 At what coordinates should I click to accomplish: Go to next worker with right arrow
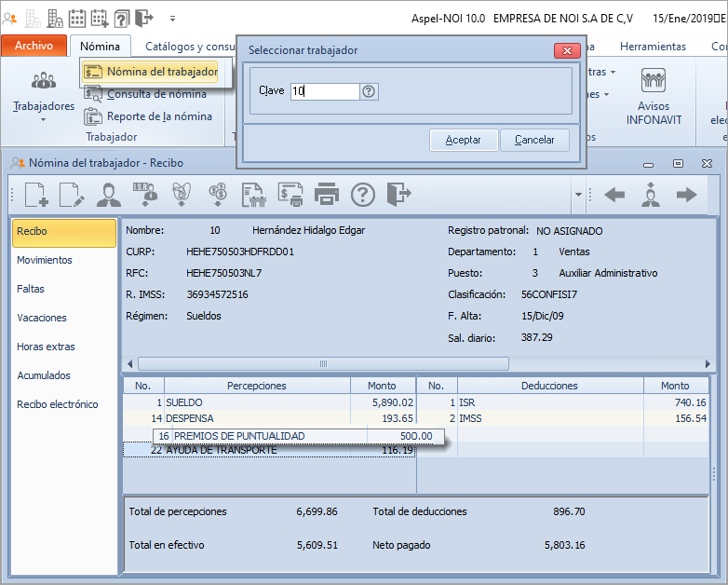686,195
